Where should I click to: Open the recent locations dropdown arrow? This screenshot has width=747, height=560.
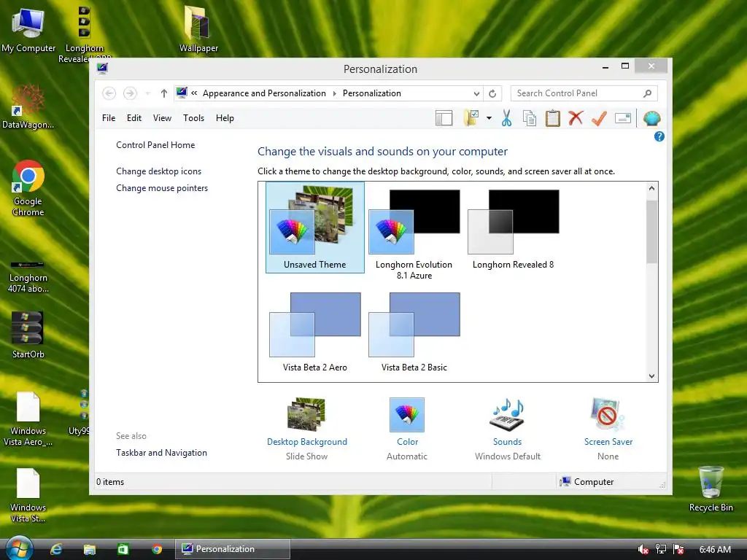point(147,93)
